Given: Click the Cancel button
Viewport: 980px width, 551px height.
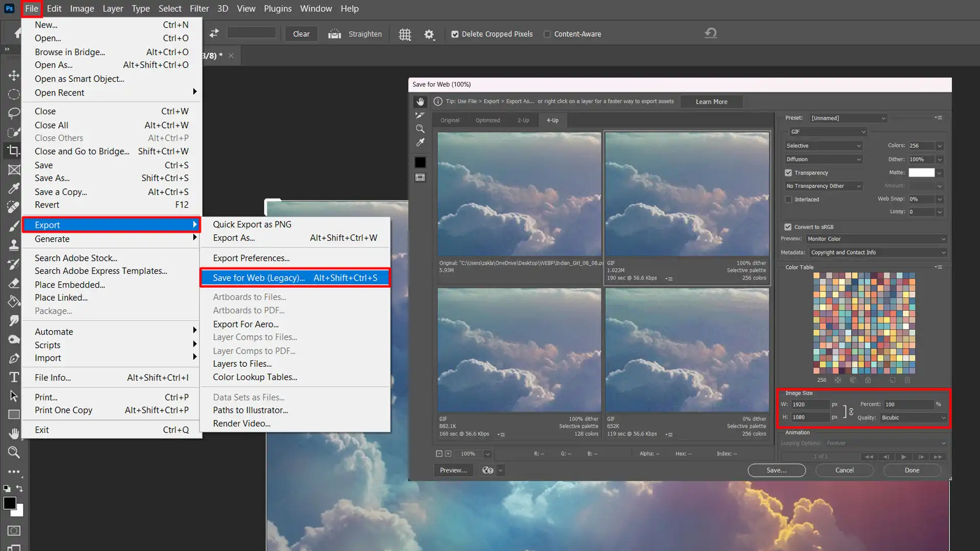Looking at the screenshot, I should point(844,470).
